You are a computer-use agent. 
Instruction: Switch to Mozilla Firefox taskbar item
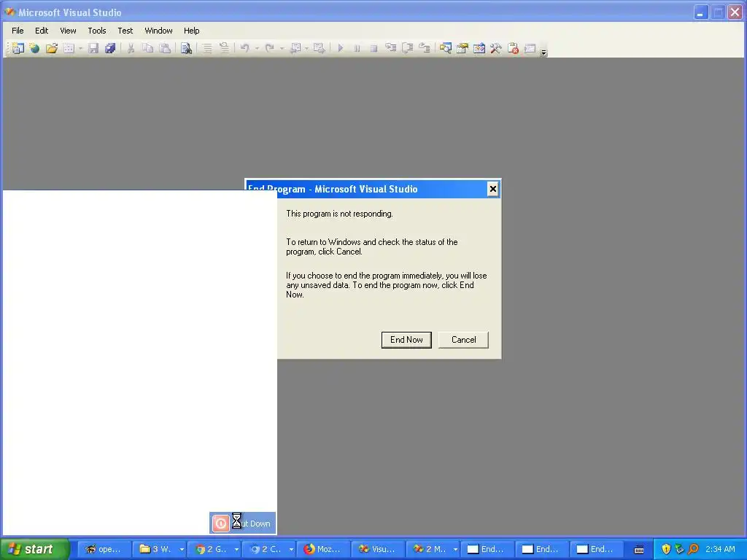[x=323, y=549]
